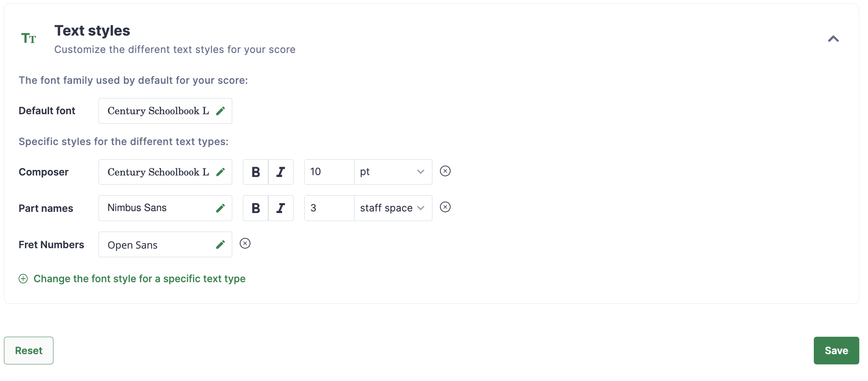Toggle bold for Composer text
This screenshot has width=868, height=381.
(256, 172)
